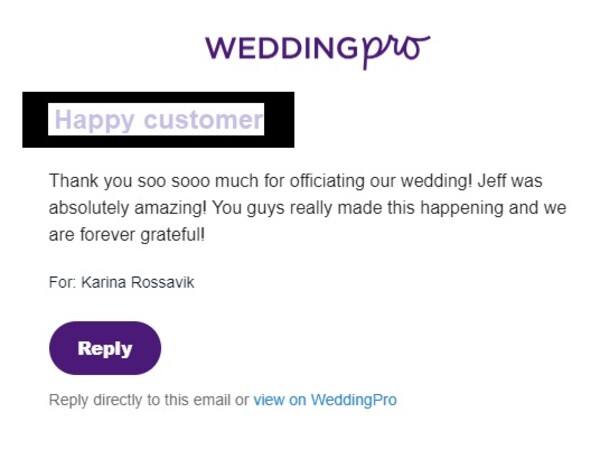Click the word "Reply" inside the purple button
Screen dimensions: 600x450
105,349
